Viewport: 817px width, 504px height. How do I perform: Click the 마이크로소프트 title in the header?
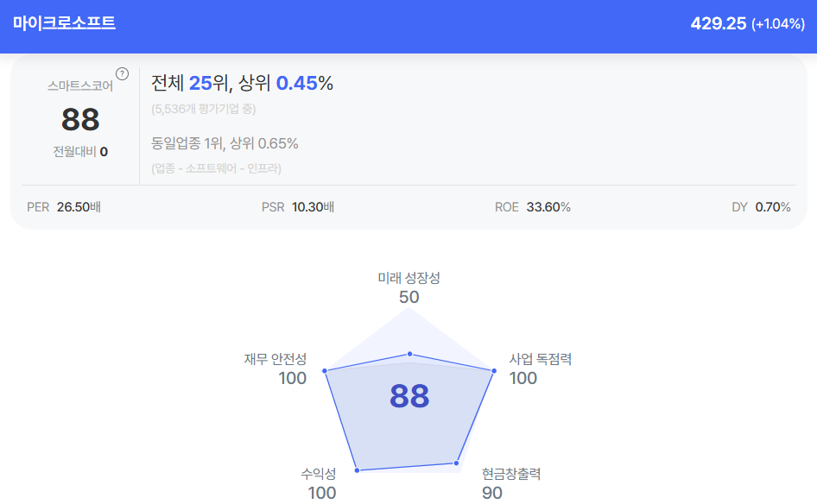[x=64, y=22]
